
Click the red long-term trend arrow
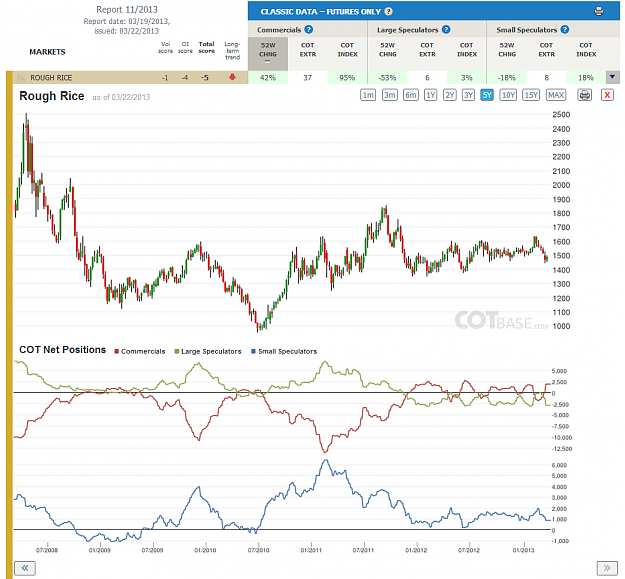click(232, 77)
